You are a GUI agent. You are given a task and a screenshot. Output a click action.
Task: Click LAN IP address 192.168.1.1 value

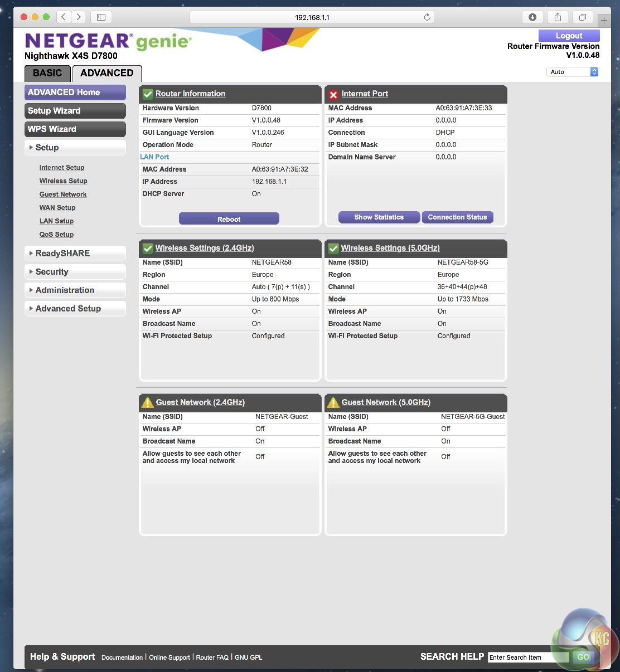(269, 182)
